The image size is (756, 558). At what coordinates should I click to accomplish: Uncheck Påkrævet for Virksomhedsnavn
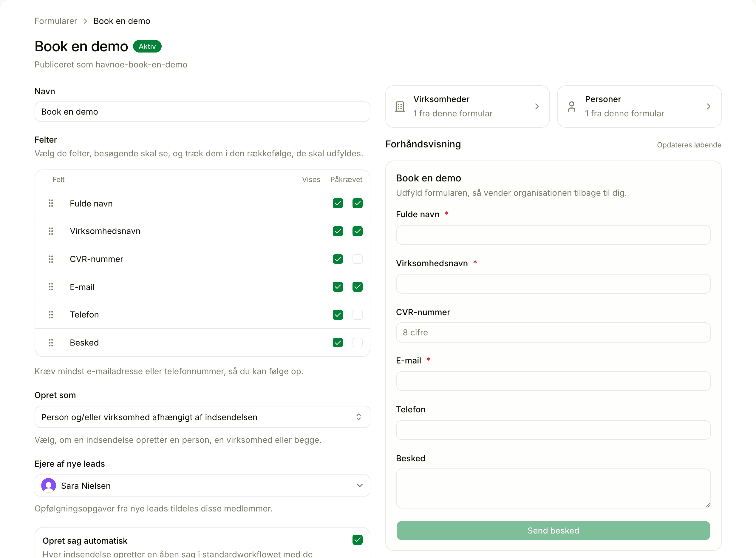click(x=357, y=231)
